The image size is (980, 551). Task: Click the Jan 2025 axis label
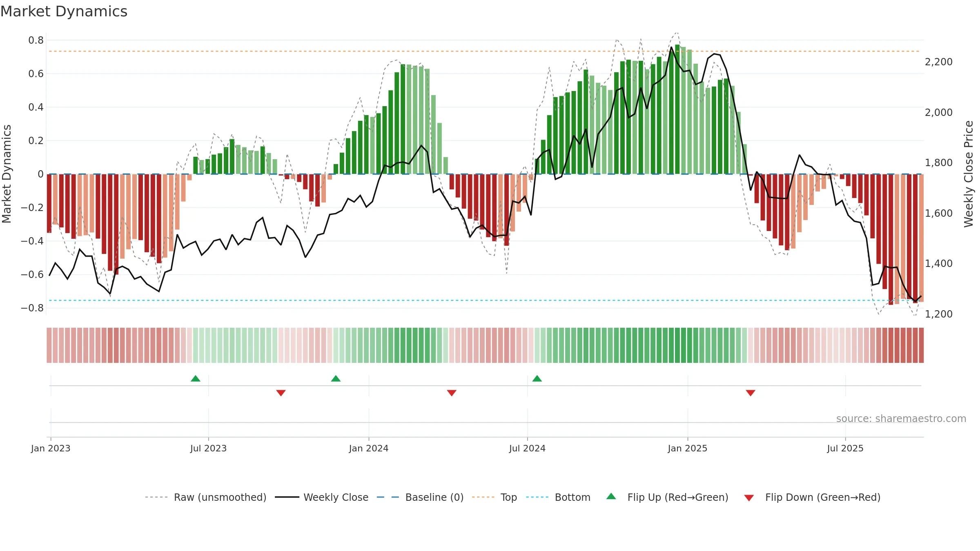(x=688, y=448)
